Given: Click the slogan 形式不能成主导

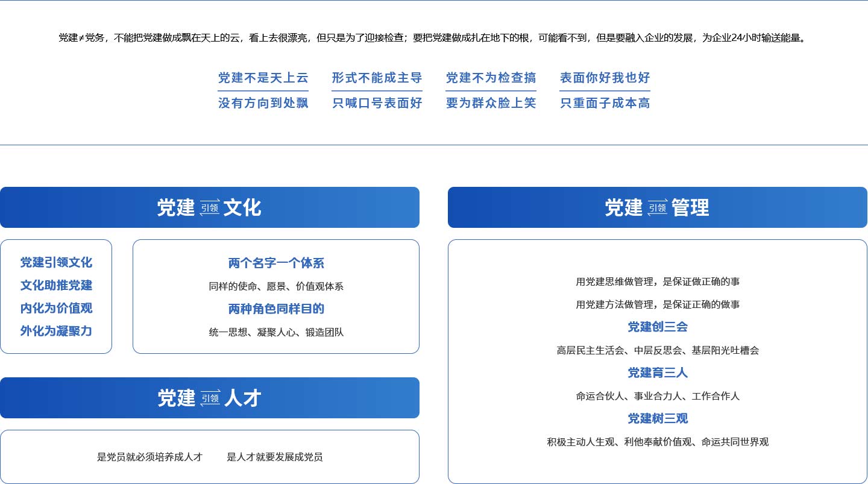Looking at the screenshot, I should point(377,78).
